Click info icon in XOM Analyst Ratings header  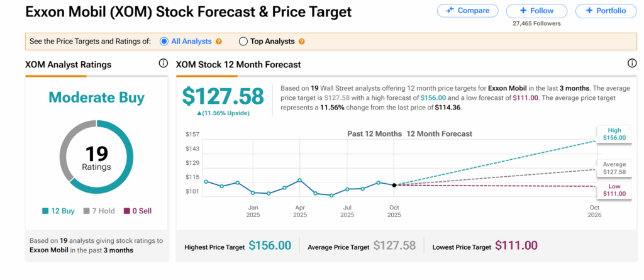[163, 64]
